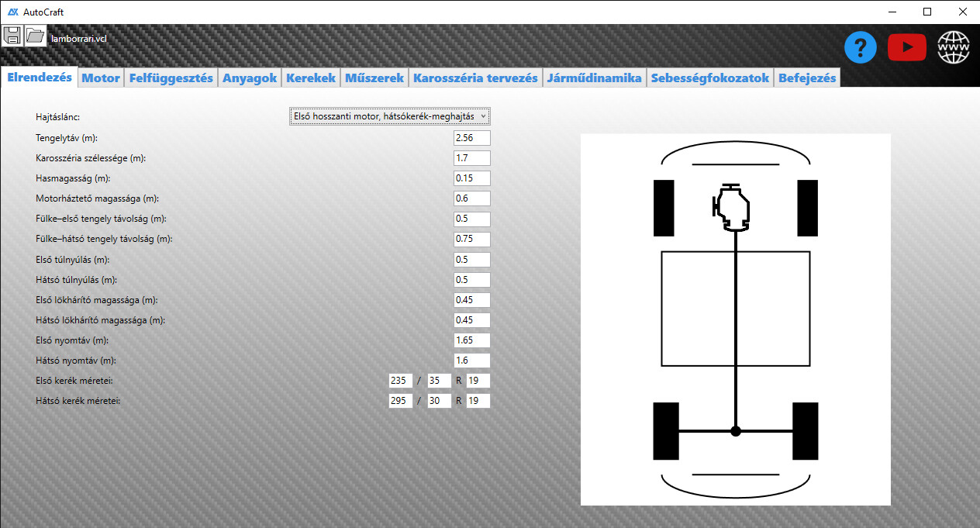Image resolution: width=980 pixels, height=528 pixels.
Task: Switch to the Járműdinamika tab
Action: 594,78
